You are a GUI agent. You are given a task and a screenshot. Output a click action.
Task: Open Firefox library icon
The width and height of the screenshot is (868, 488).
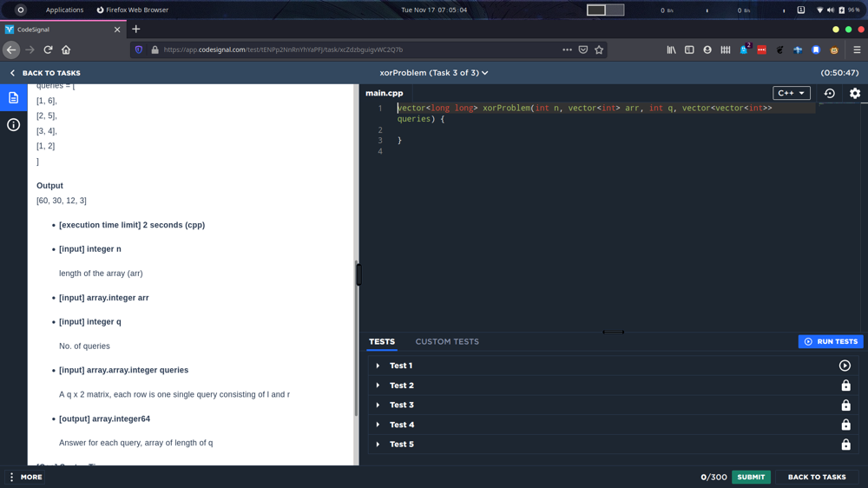[x=671, y=49]
